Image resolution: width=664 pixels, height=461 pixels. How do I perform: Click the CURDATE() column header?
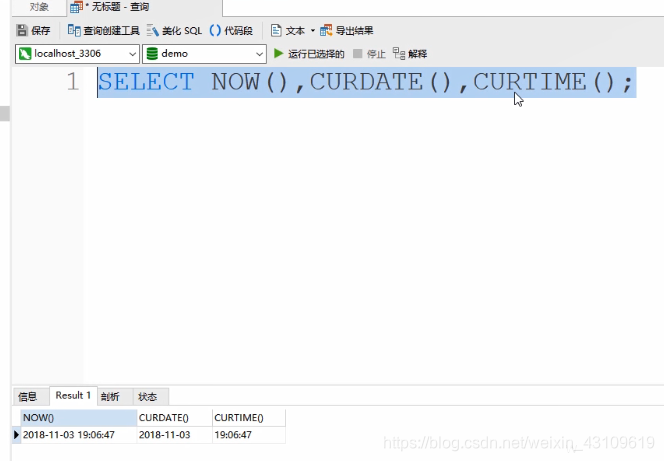tap(174, 418)
